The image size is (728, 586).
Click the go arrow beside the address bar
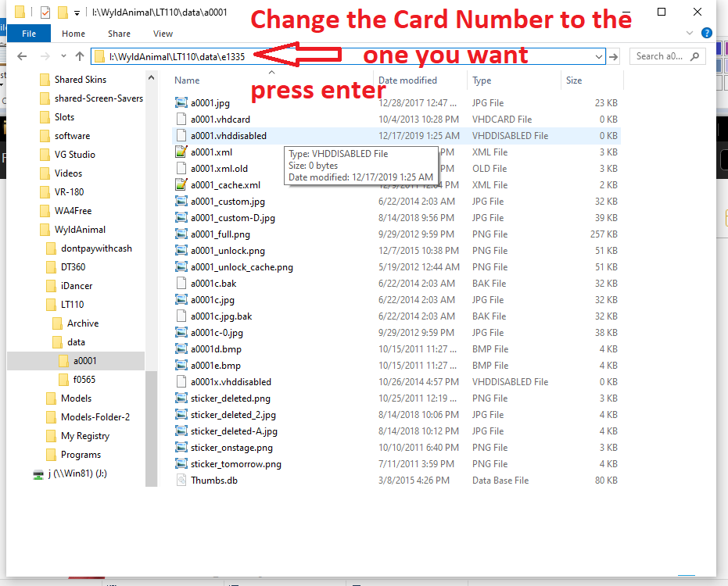pos(614,56)
